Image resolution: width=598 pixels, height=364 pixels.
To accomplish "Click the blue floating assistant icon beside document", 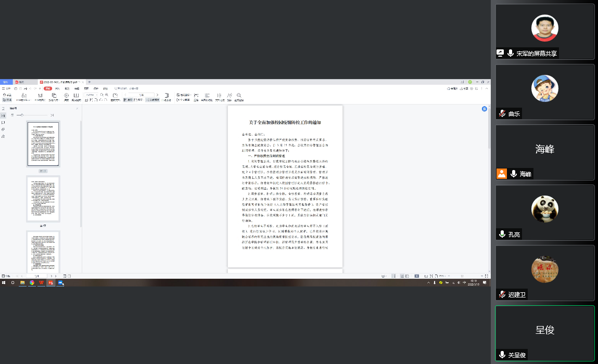I will pyautogui.click(x=484, y=109).
